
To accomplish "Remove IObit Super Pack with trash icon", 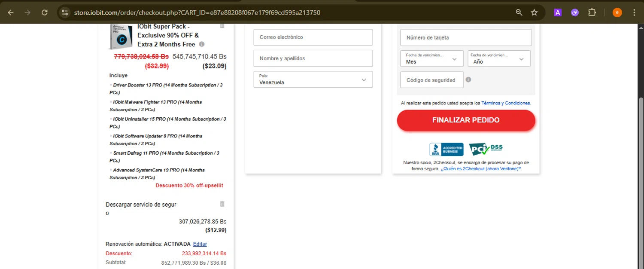I will coord(222,26).
